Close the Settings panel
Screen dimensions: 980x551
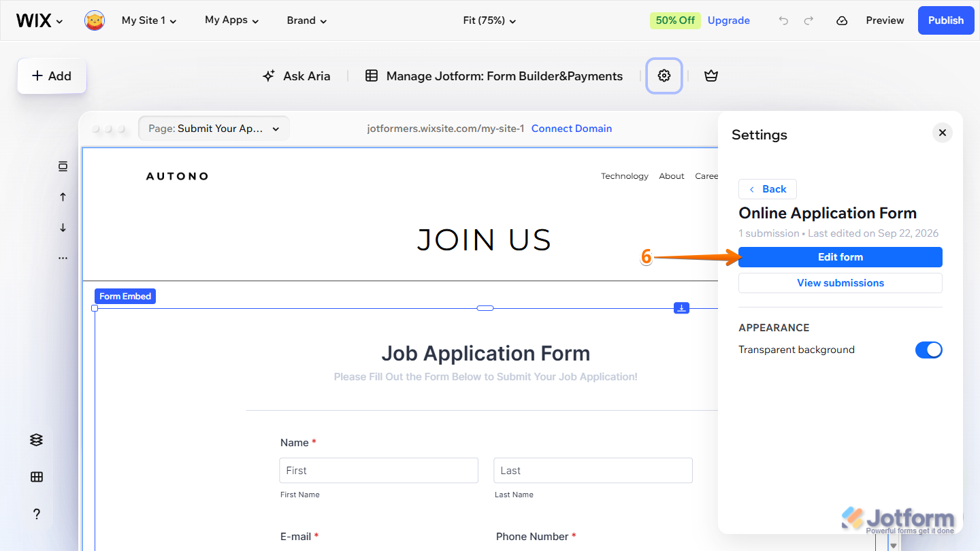click(943, 133)
